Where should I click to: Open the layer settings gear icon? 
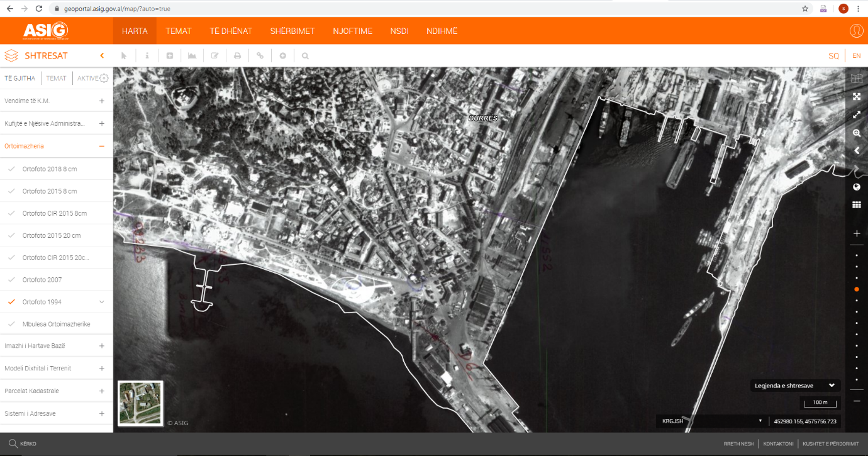104,78
